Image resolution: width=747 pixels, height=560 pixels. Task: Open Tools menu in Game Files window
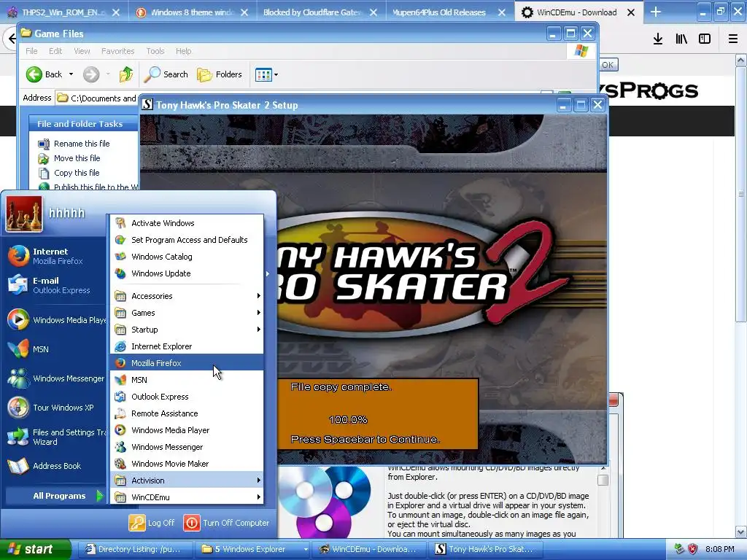point(155,51)
